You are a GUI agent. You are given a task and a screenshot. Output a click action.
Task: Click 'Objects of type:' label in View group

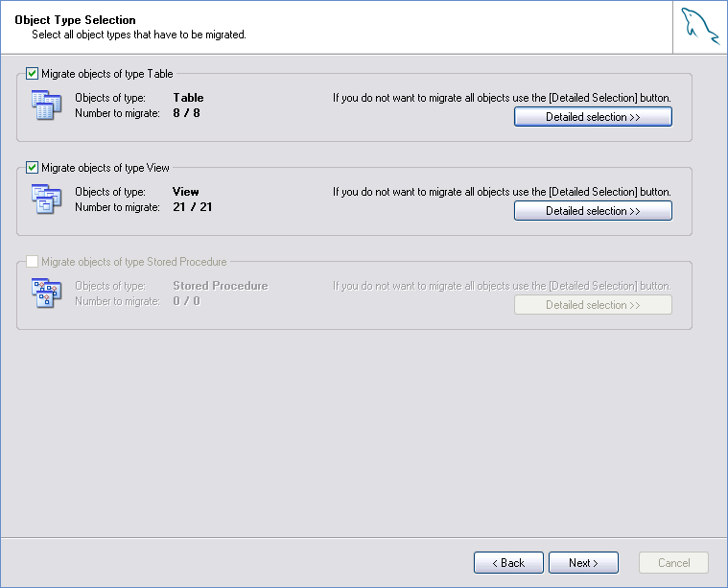[x=110, y=191]
